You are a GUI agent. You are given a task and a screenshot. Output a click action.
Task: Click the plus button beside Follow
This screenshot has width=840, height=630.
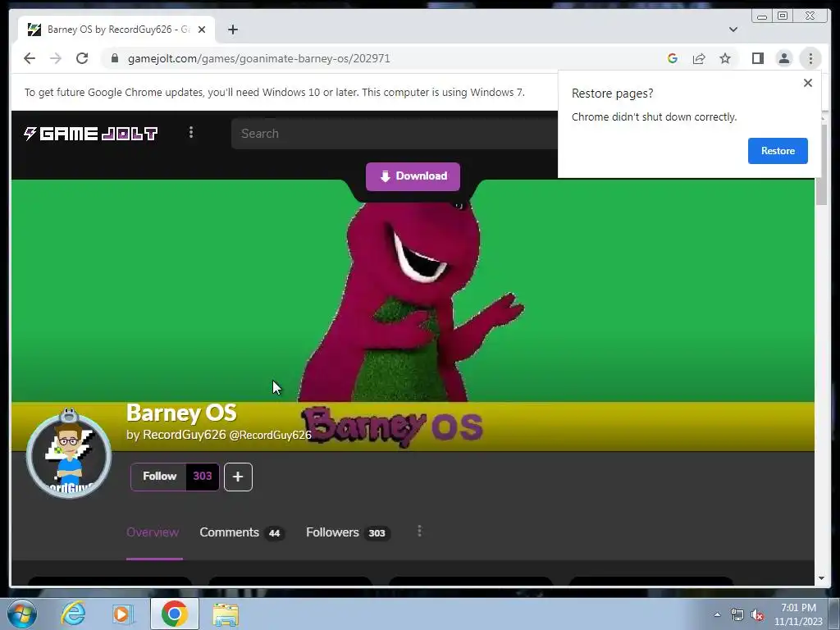[x=238, y=477]
